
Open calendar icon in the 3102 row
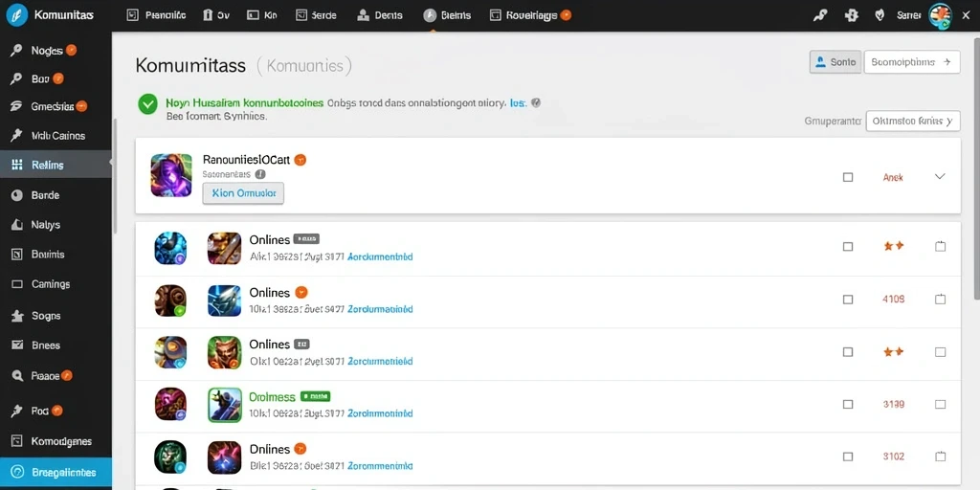[x=940, y=457]
